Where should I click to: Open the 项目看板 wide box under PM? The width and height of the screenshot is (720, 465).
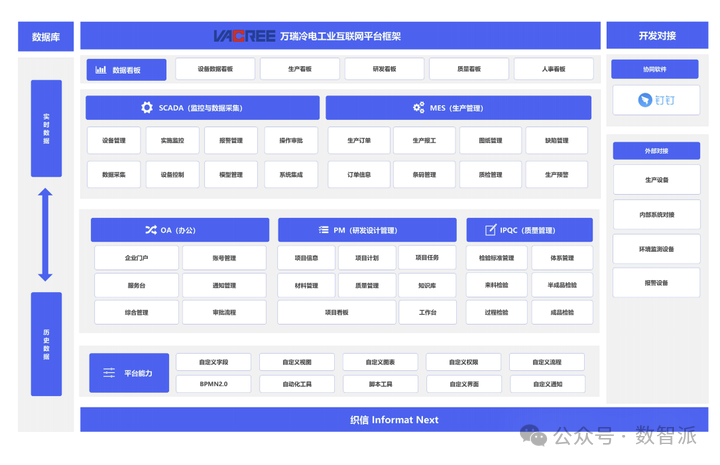pyautogui.click(x=337, y=312)
